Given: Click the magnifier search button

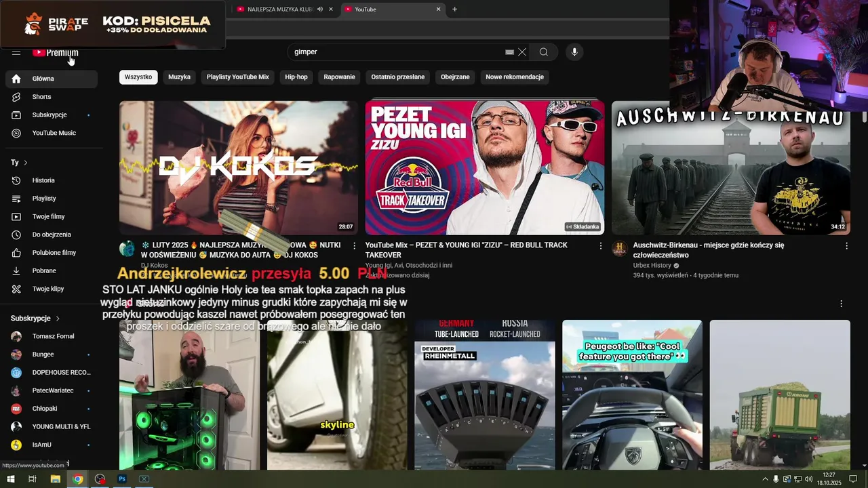Looking at the screenshot, I should coord(544,52).
